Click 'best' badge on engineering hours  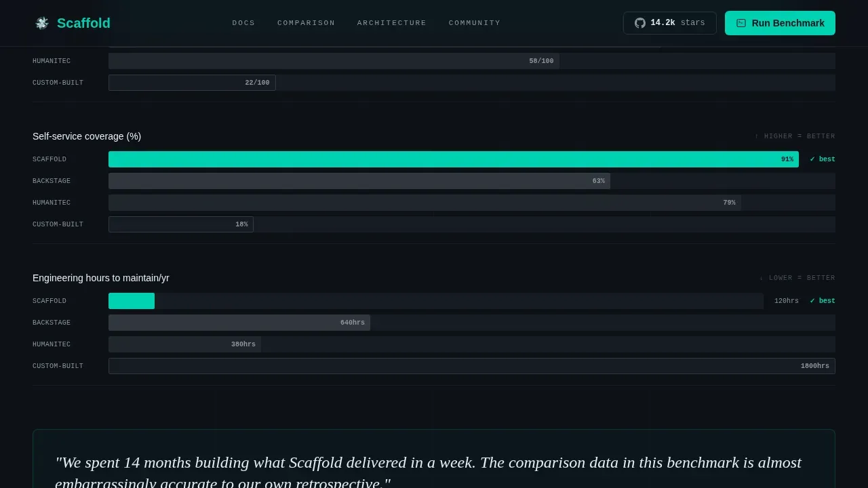[x=823, y=301]
